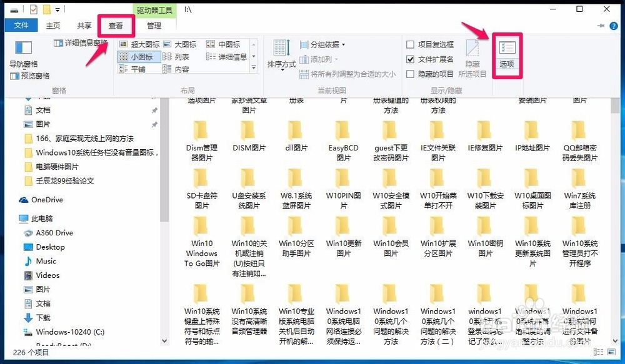The height and width of the screenshot is (364, 625).
Task: Open folder 电脑硬件图片 in quick access
Action: (52, 167)
